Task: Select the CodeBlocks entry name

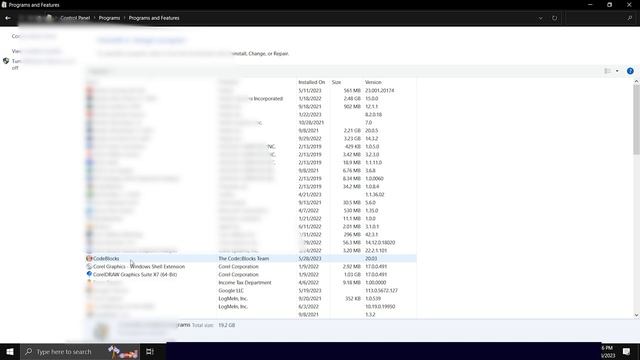Action: click(106, 258)
